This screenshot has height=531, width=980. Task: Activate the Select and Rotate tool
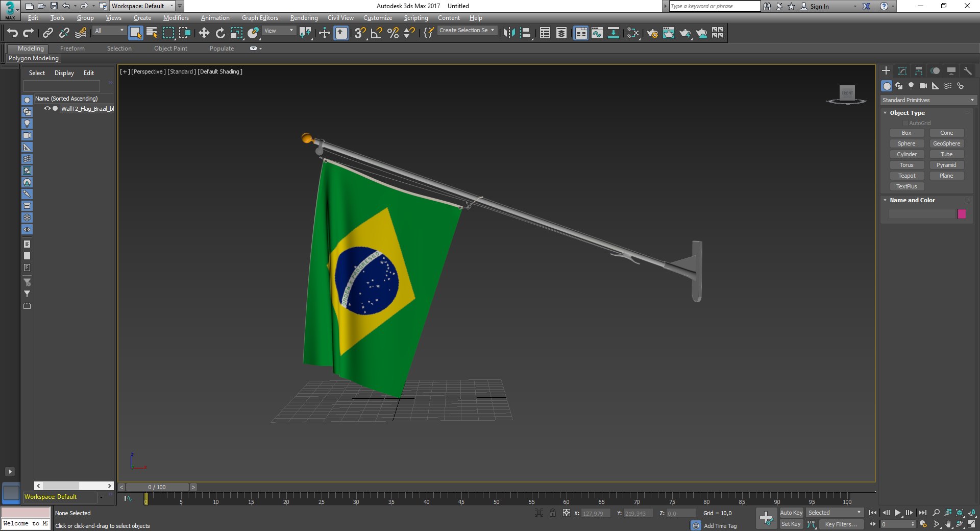(x=220, y=33)
